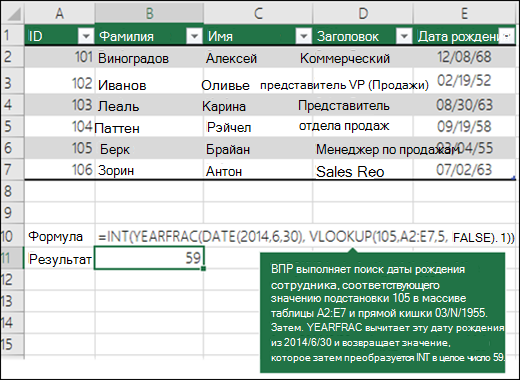Screen dimensions: 520x380
Task: Open the Заголовок column filter dropdown
Action: [404, 36]
